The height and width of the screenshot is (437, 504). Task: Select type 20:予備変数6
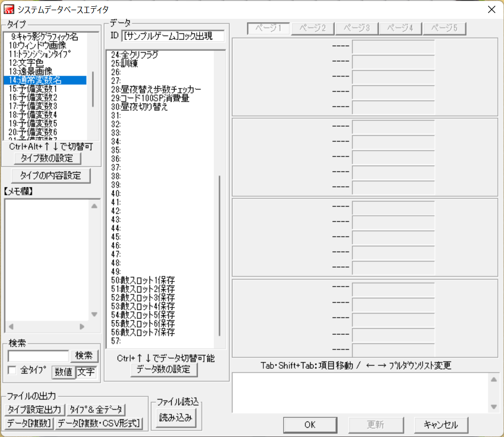(x=45, y=132)
